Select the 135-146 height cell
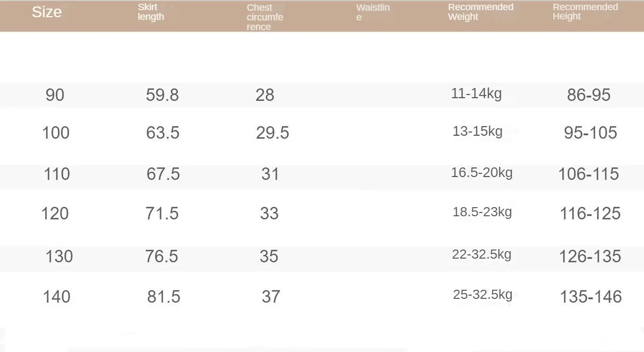This screenshot has height=352, width=644. [x=590, y=297]
